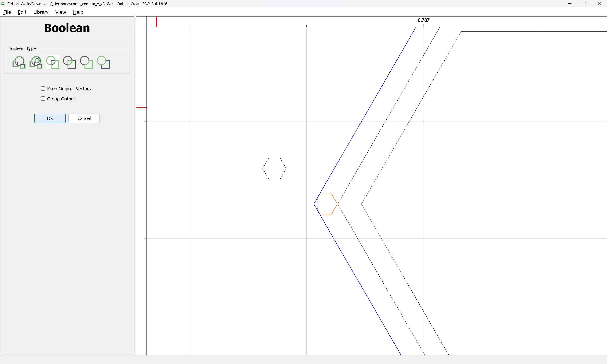Open the File menu
Screen dimensions: 607x364
7,12
